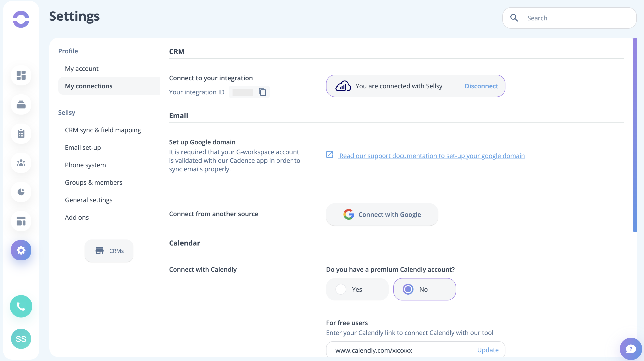Screen dimensions: 644x361
Task: Open Phone system settings
Action: pyautogui.click(x=85, y=165)
